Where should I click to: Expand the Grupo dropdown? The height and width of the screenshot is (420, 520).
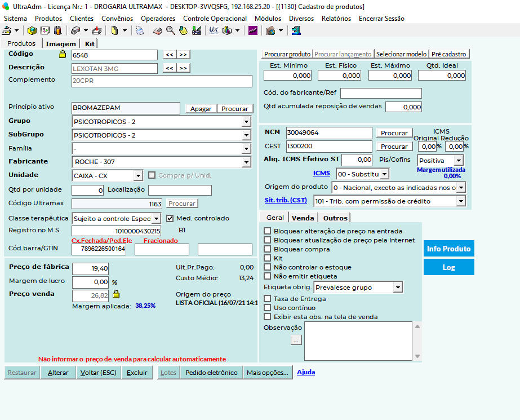tap(246, 122)
